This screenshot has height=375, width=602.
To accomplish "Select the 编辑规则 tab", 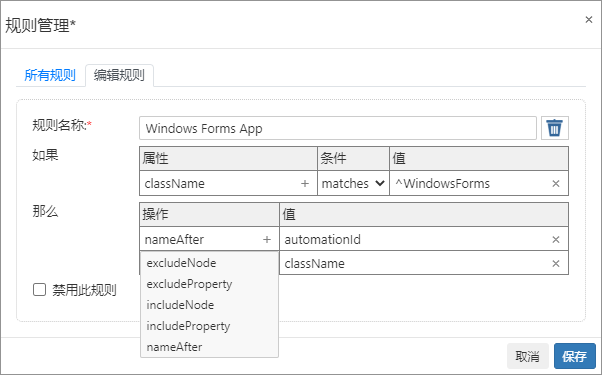I will tap(119, 75).
